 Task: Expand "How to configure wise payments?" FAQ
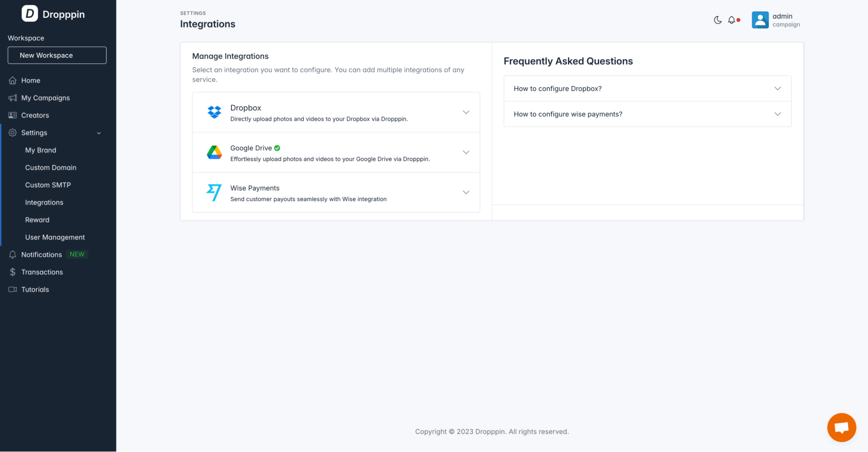(777, 114)
